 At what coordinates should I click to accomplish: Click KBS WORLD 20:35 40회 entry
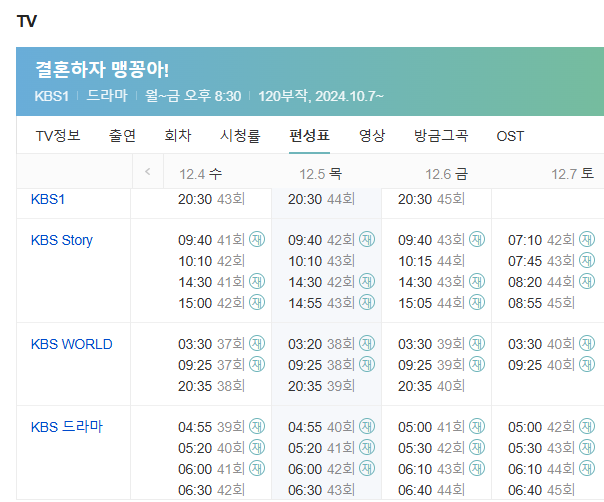[x=431, y=386]
